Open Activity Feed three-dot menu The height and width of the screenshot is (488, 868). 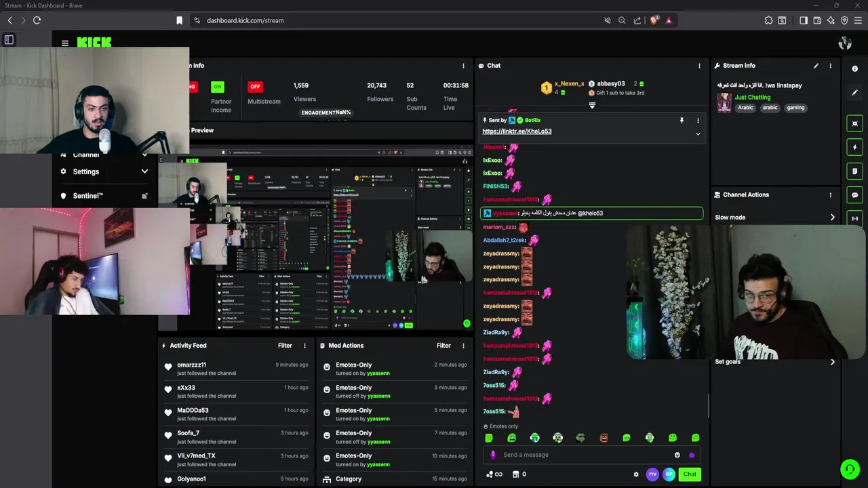(304, 346)
